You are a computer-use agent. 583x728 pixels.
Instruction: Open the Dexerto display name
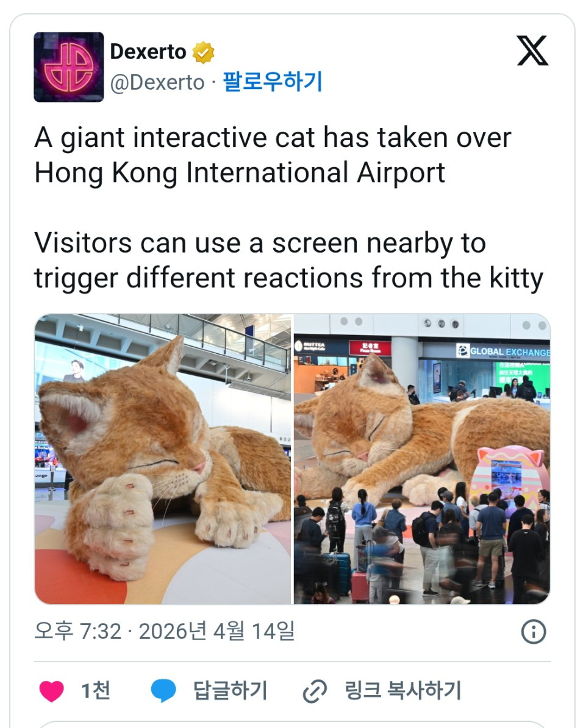[148, 51]
